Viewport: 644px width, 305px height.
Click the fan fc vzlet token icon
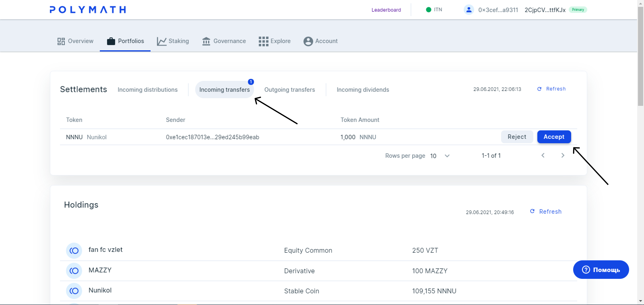coord(74,250)
